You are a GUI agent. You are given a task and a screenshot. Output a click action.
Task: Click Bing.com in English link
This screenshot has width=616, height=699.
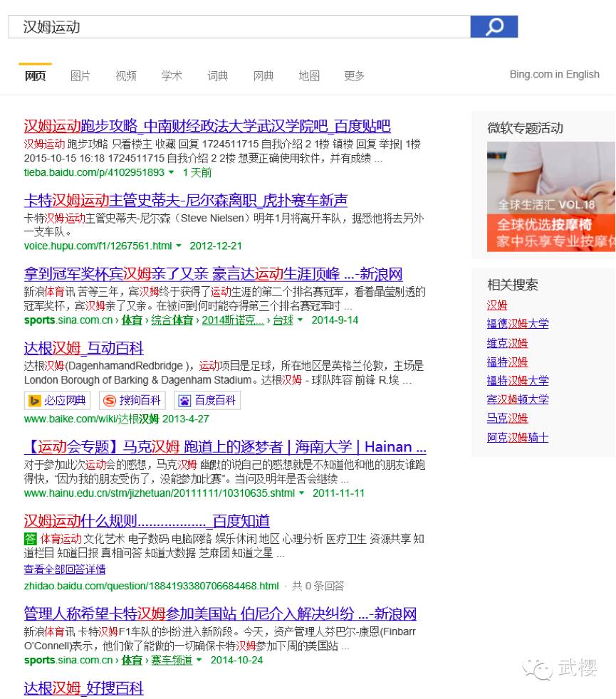pos(555,75)
